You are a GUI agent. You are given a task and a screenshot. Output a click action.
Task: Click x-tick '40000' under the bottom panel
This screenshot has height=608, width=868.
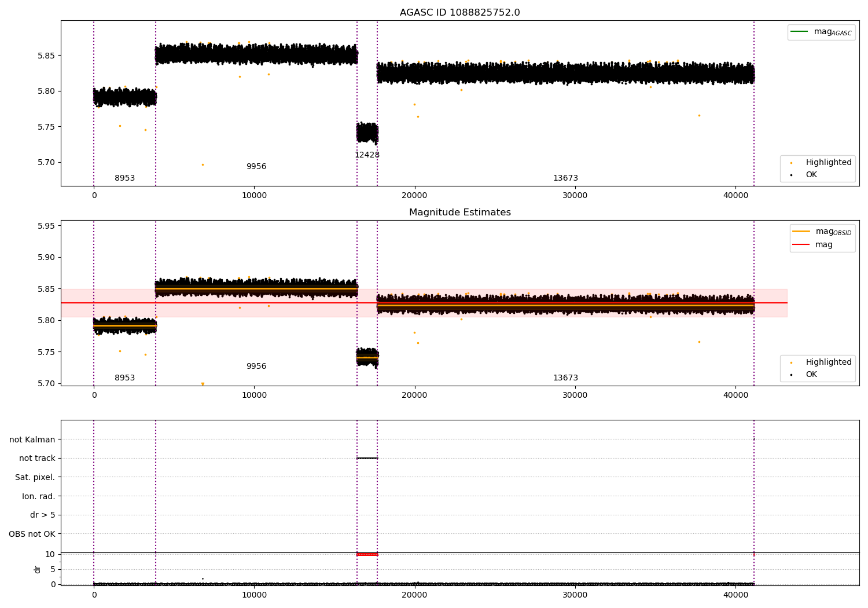[x=735, y=595]
